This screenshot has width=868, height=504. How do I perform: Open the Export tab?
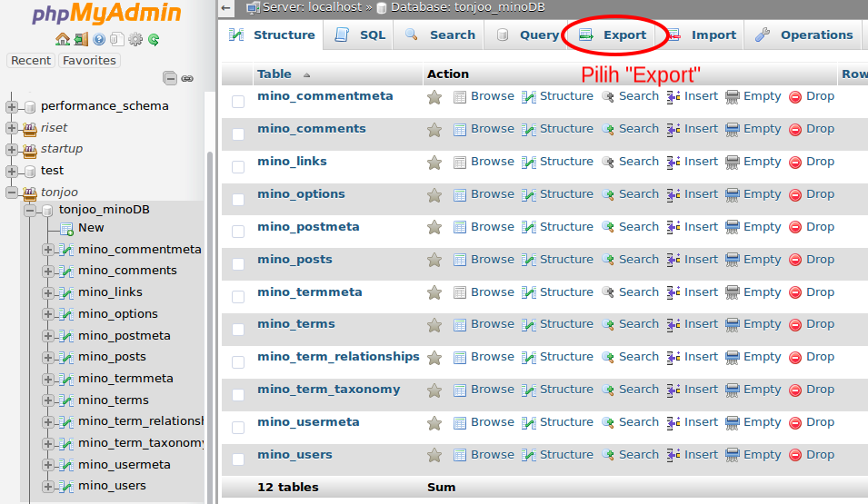point(613,35)
